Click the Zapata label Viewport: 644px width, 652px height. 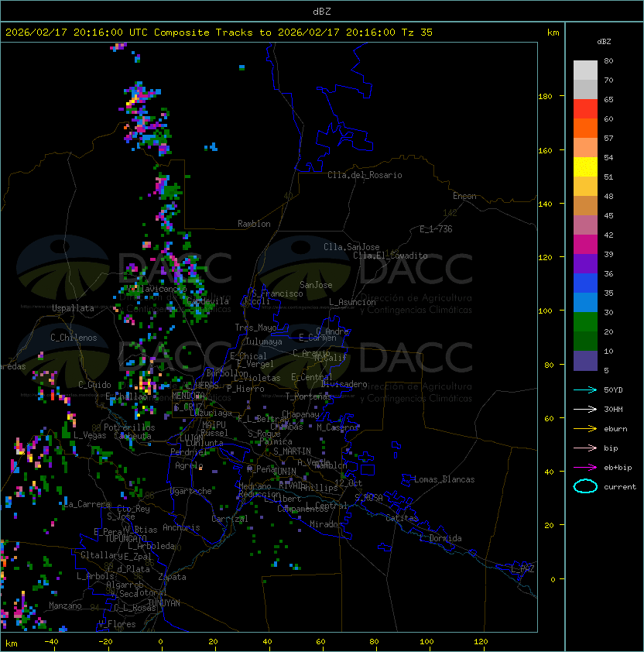coord(172,577)
